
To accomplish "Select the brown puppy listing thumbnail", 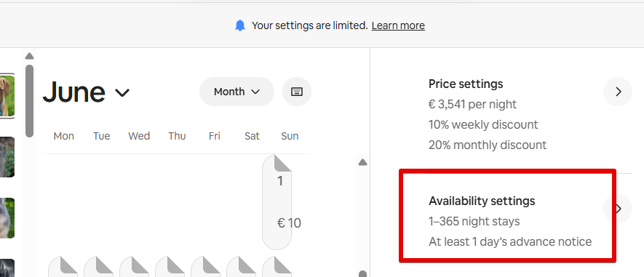I will (x=7, y=96).
